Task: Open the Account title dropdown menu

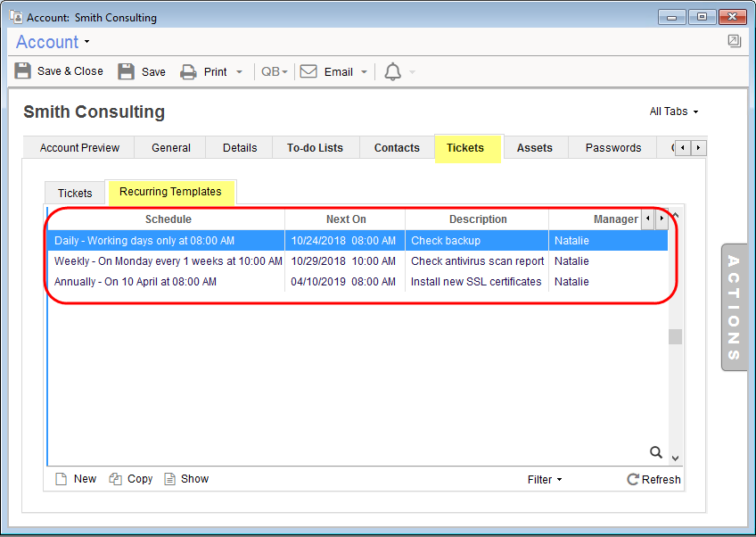Action: click(x=53, y=42)
